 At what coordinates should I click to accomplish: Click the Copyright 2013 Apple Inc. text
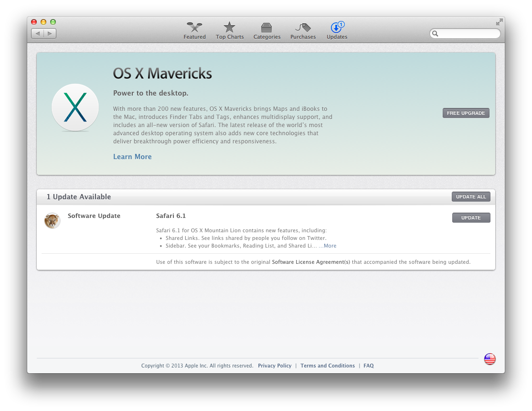[197, 366]
